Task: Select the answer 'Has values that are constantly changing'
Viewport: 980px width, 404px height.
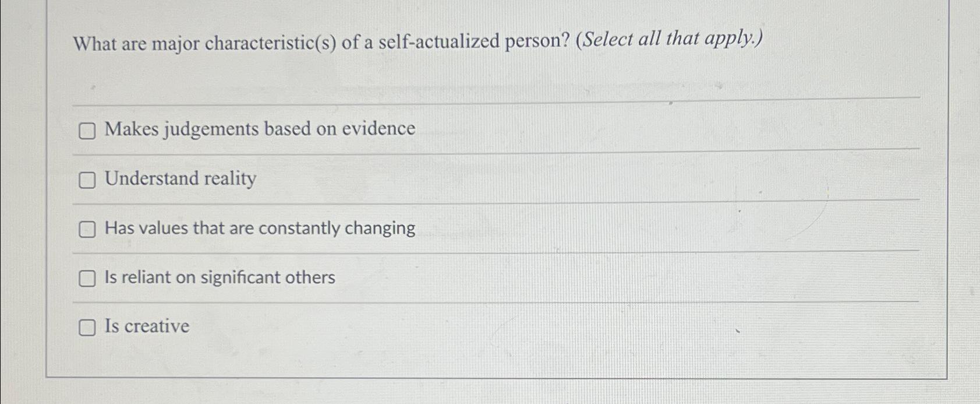Action: click(x=260, y=228)
